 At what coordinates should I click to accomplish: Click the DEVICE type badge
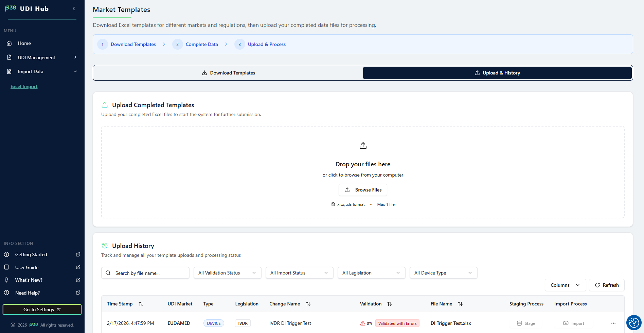click(x=214, y=323)
